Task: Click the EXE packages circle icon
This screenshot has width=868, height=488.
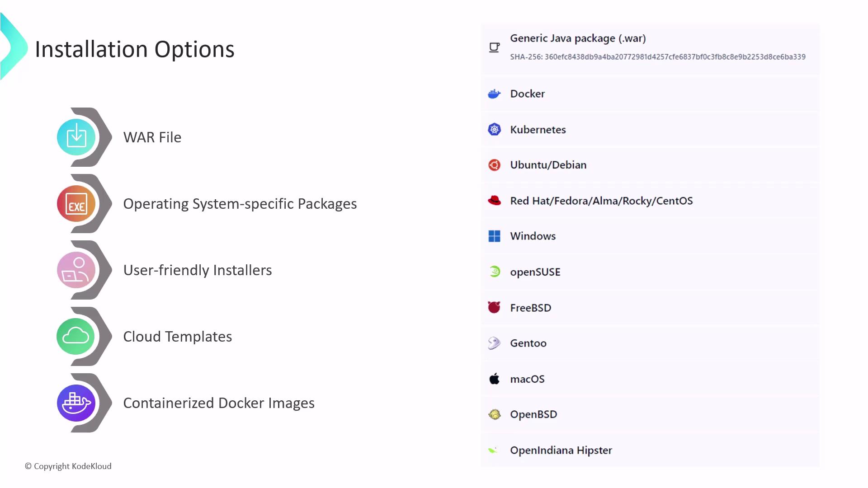Action: click(76, 204)
